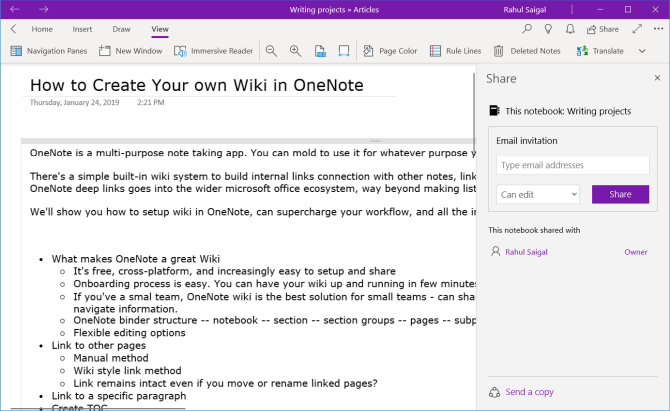Zoom out of the page
670x411 pixels.
pyautogui.click(x=271, y=50)
